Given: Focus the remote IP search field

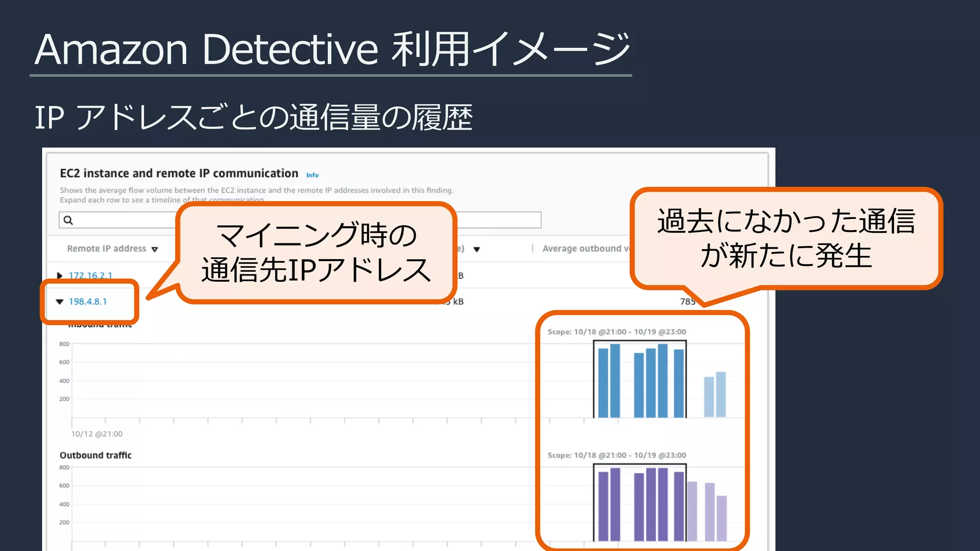Looking at the screenshot, I should pos(300,220).
